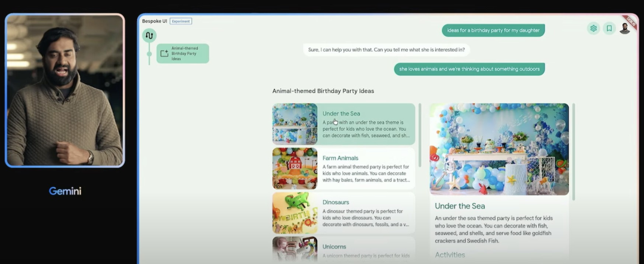
Task: Click the Activities section heading
Action: coord(450,255)
